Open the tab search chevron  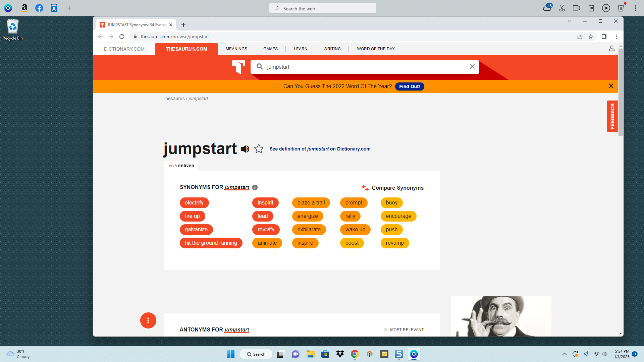pos(569,21)
